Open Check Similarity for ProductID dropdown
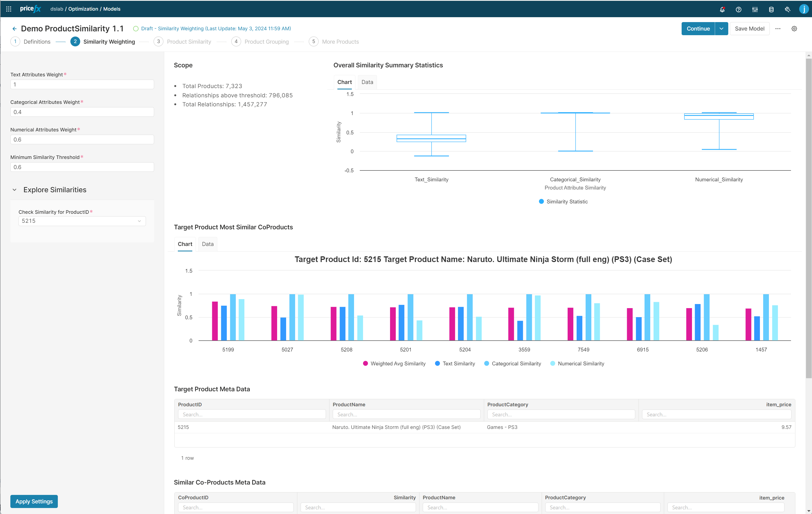The image size is (812, 514). [82, 221]
